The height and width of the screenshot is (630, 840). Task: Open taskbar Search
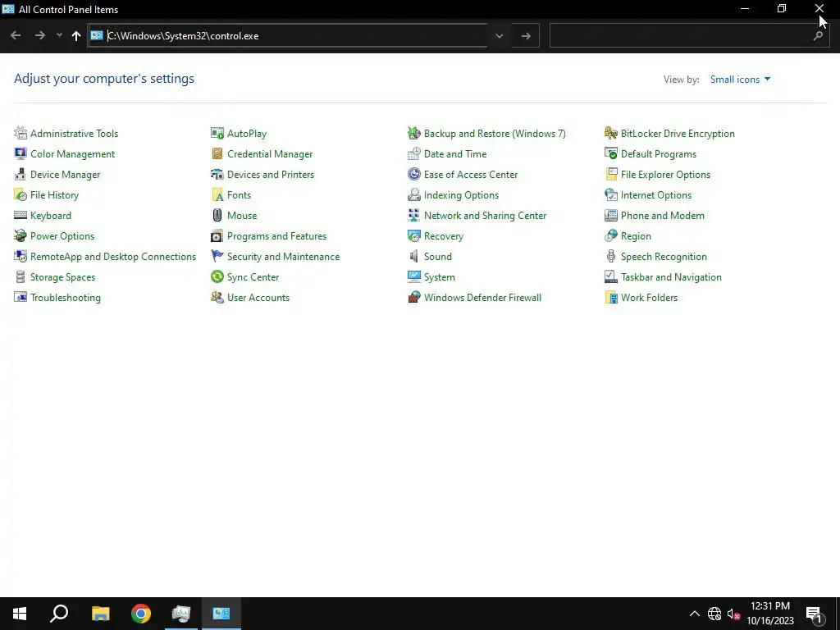pyautogui.click(x=59, y=614)
